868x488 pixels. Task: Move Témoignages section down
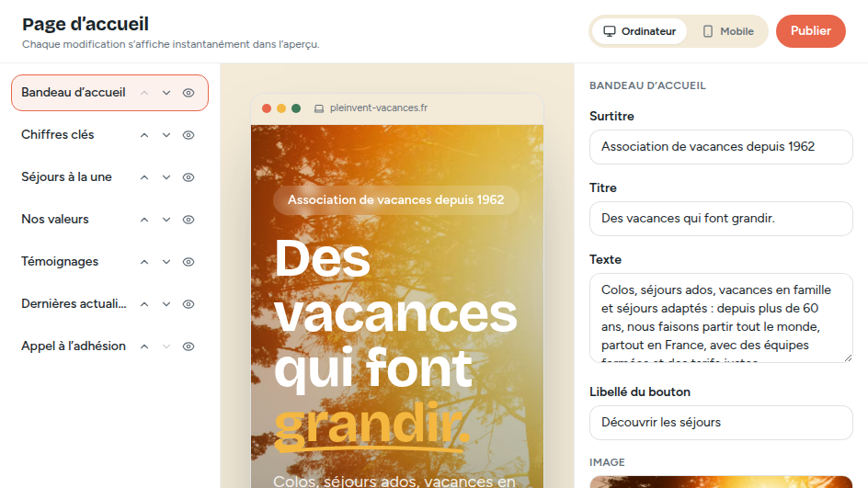(166, 262)
